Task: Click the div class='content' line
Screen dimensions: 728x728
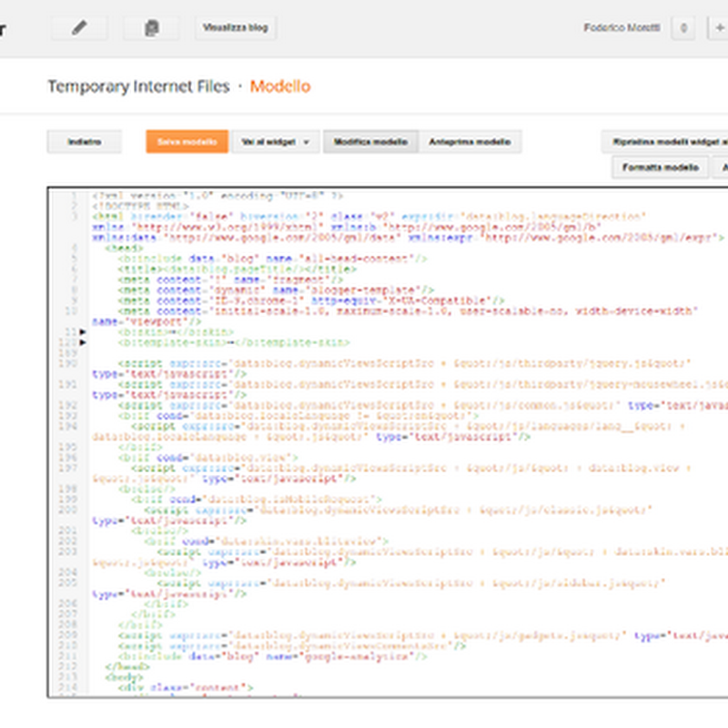Action: click(x=186, y=688)
